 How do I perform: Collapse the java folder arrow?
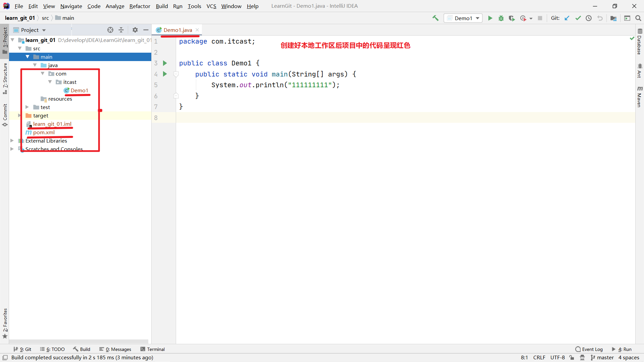pyautogui.click(x=35, y=65)
